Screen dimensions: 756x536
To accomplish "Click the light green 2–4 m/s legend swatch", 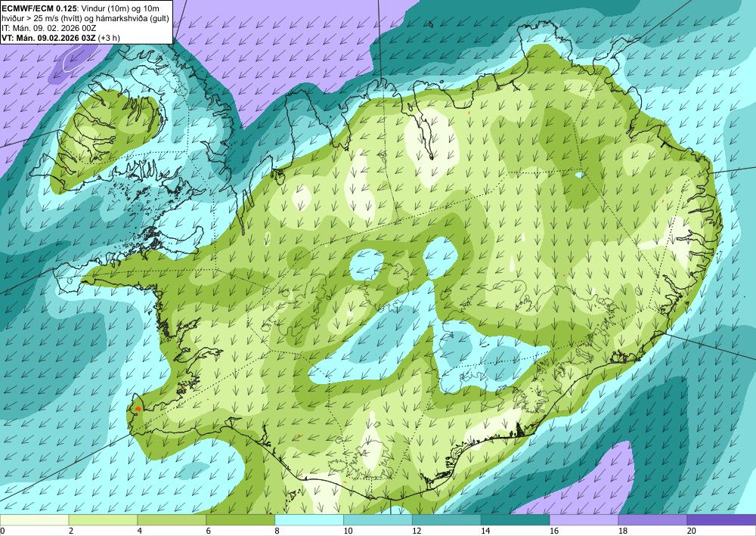I will [103, 520].
